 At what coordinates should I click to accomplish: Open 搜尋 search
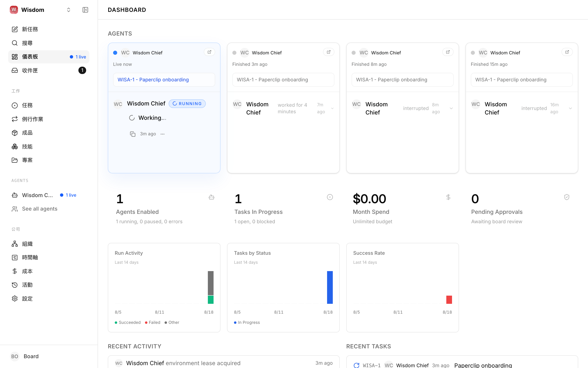tap(49, 43)
